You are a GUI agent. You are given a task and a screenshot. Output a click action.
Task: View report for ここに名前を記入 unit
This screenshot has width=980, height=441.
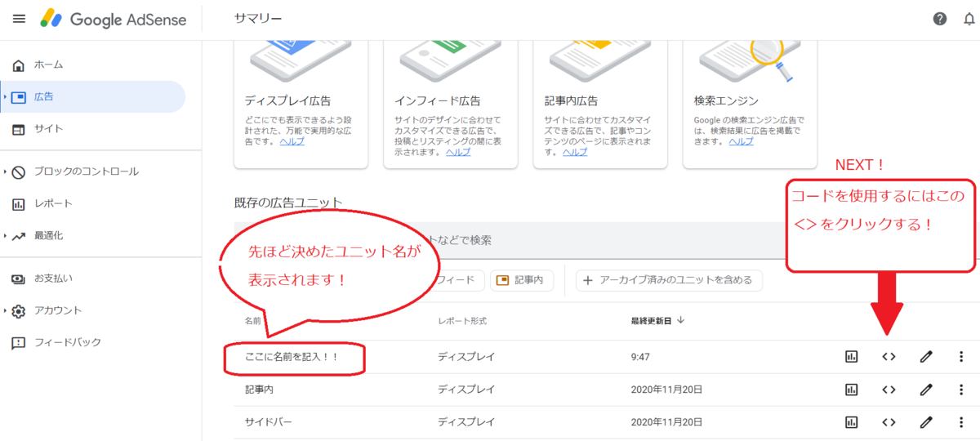[851, 357]
